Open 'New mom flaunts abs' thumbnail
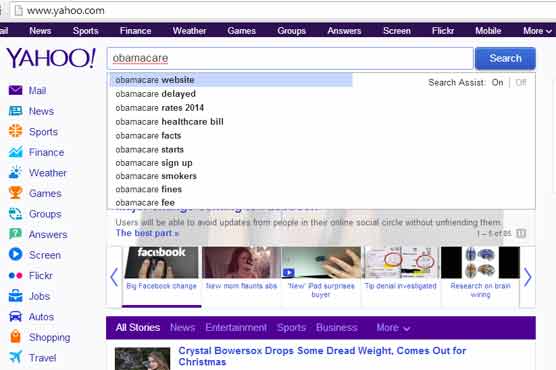 tap(241, 263)
